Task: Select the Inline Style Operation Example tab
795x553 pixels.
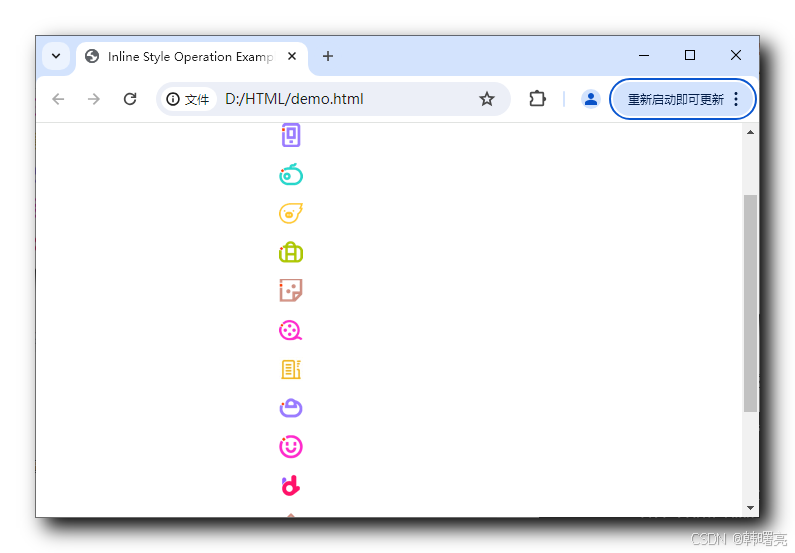Action: point(190,56)
